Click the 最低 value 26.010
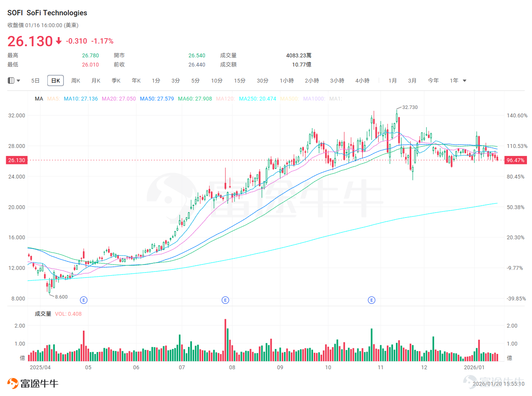 click(x=91, y=65)
